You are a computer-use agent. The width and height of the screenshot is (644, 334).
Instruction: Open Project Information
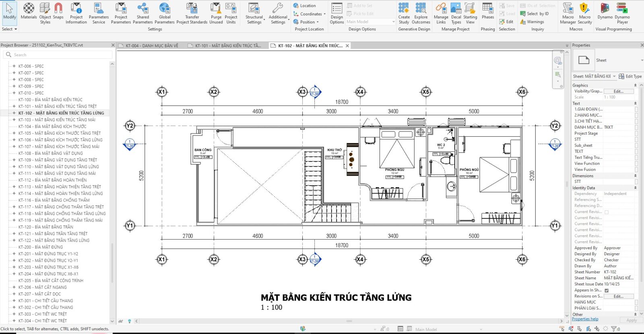pyautogui.click(x=76, y=13)
